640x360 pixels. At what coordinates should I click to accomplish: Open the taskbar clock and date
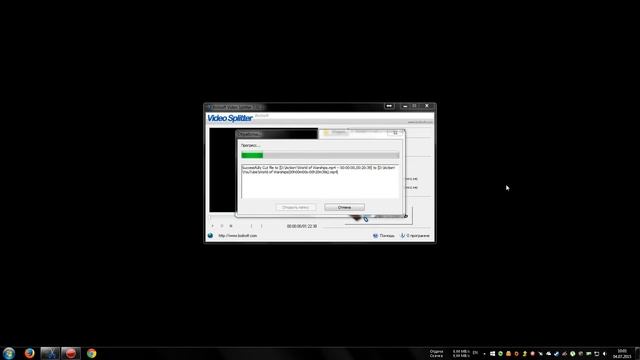[x=622, y=353]
